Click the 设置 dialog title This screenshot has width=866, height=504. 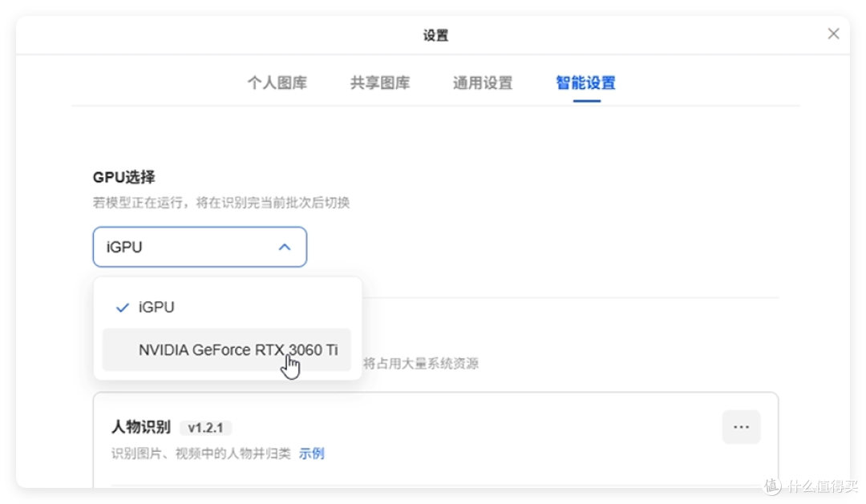(435, 35)
